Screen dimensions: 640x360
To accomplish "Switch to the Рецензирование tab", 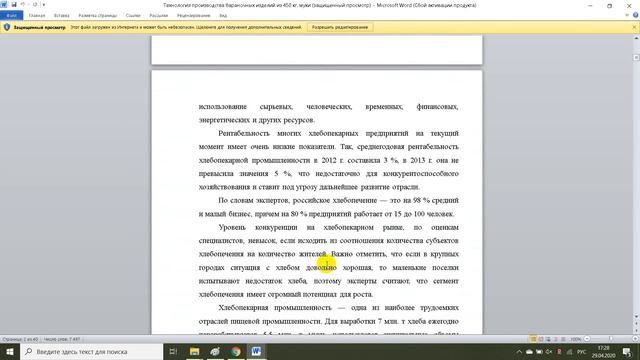I will pyautogui.click(x=193, y=16).
